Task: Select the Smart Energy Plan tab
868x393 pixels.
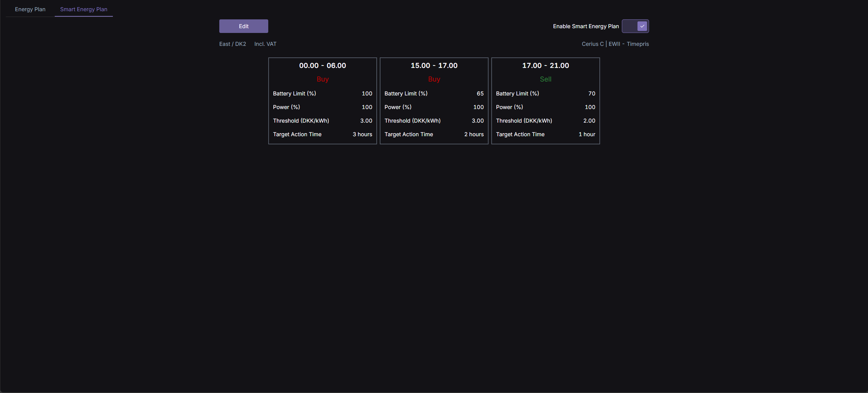Action: click(84, 9)
